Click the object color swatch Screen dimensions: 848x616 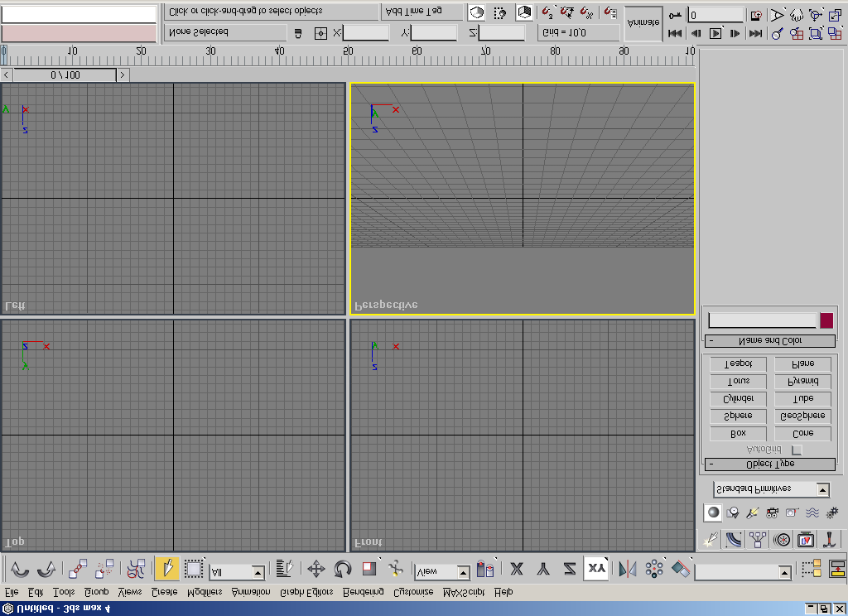click(826, 320)
